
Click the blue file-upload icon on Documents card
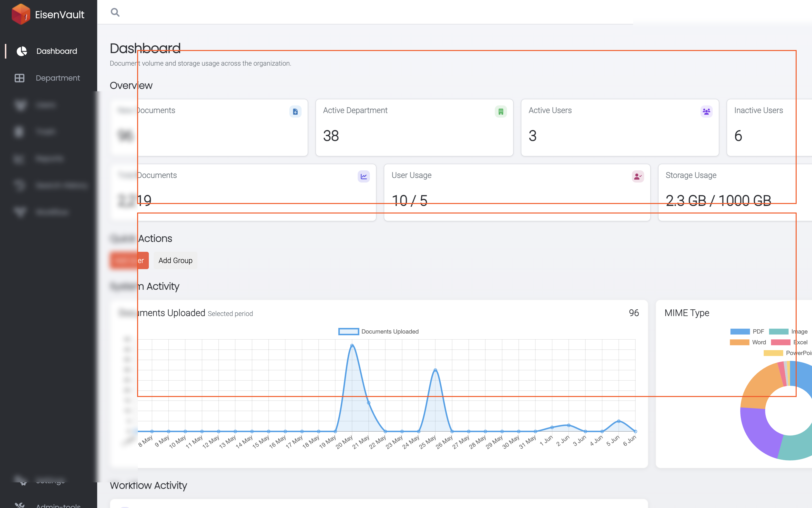pyautogui.click(x=295, y=112)
